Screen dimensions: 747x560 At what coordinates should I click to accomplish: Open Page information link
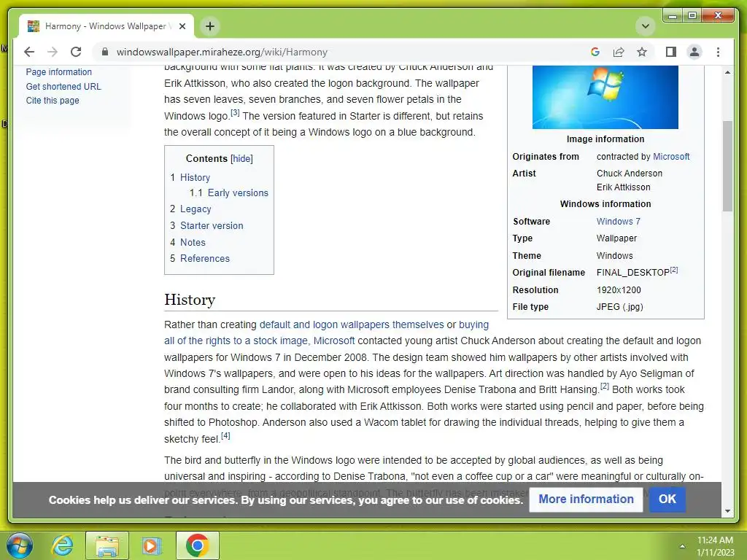[x=58, y=72]
